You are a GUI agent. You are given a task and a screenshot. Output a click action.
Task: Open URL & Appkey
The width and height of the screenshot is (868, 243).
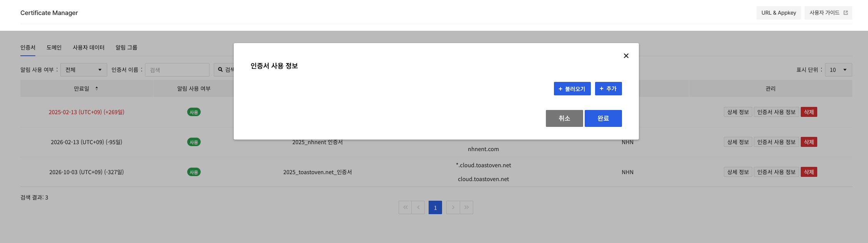coord(778,13)
